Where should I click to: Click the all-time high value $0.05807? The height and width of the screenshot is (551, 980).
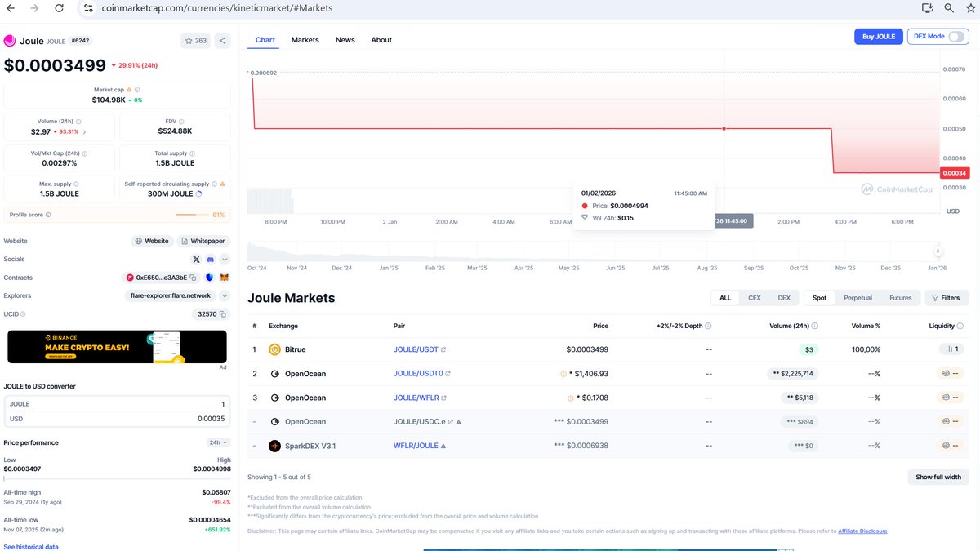click(216, 492)
